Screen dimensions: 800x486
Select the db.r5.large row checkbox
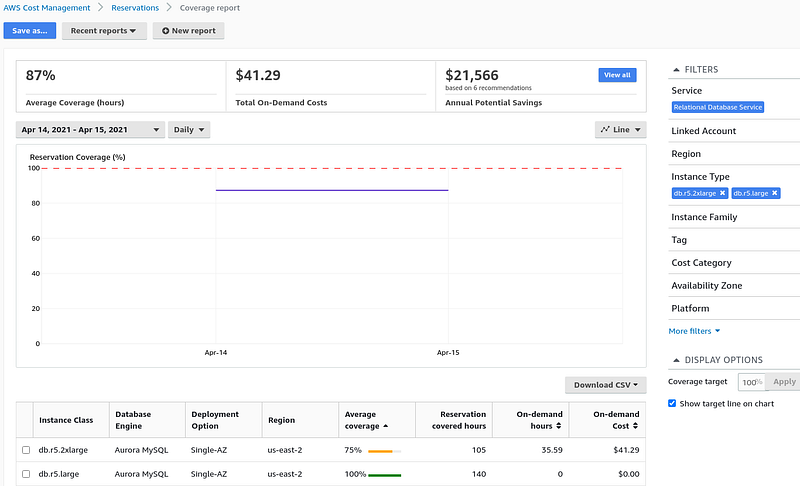26,474
